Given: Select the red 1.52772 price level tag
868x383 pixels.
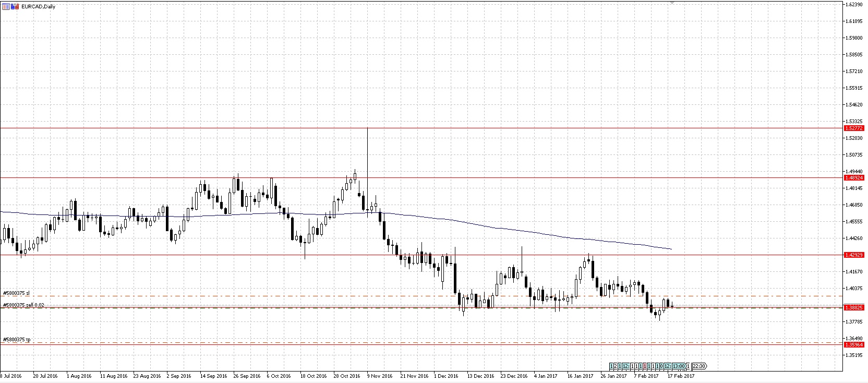Looking at the screenshot, I should [854, 128].
